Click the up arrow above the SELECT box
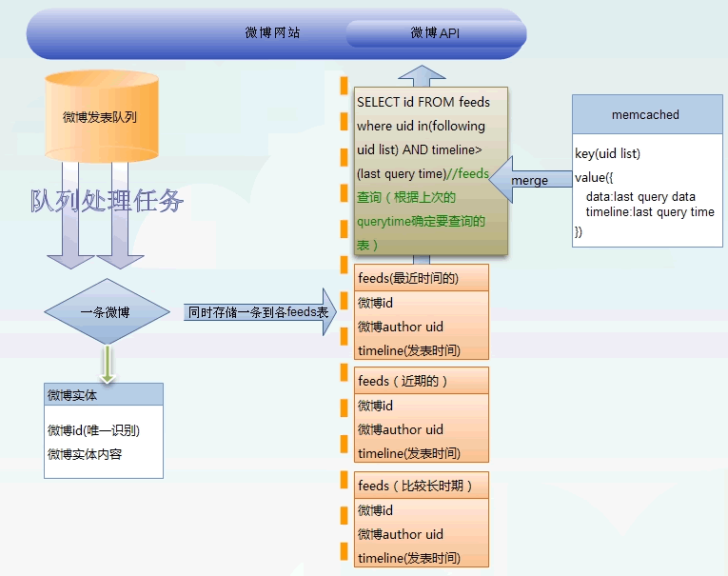Image resolution: width=728 pixels, height=576 pixels. point(422,76)
